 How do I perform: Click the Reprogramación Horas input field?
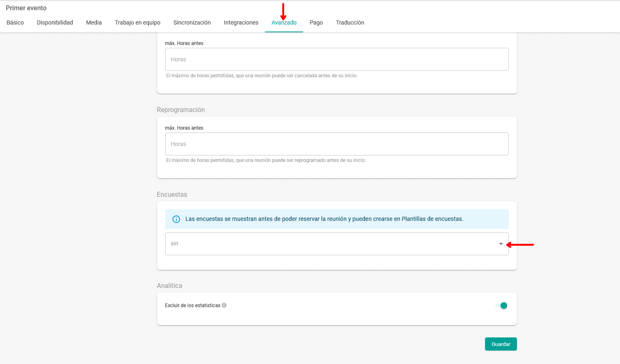(337, 144)
